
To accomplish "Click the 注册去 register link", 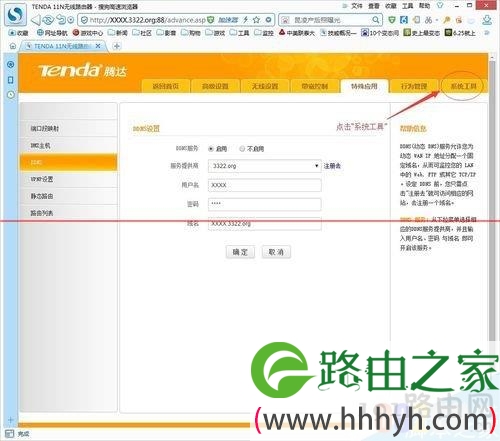I will click(332, 166).
